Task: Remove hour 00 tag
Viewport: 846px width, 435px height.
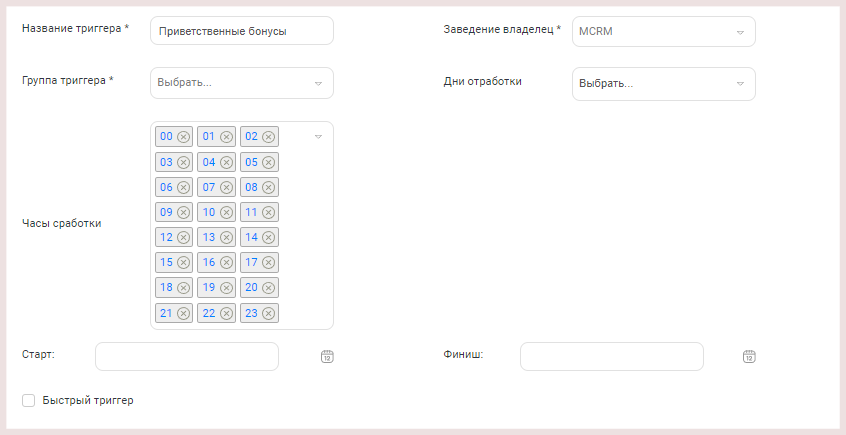Action: [183, 137]
